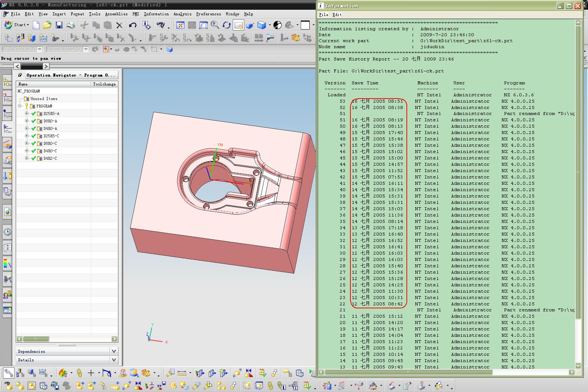Expand the D25R5-C program group
Viewport: 588px width, 392px height.
pos(27,136)
